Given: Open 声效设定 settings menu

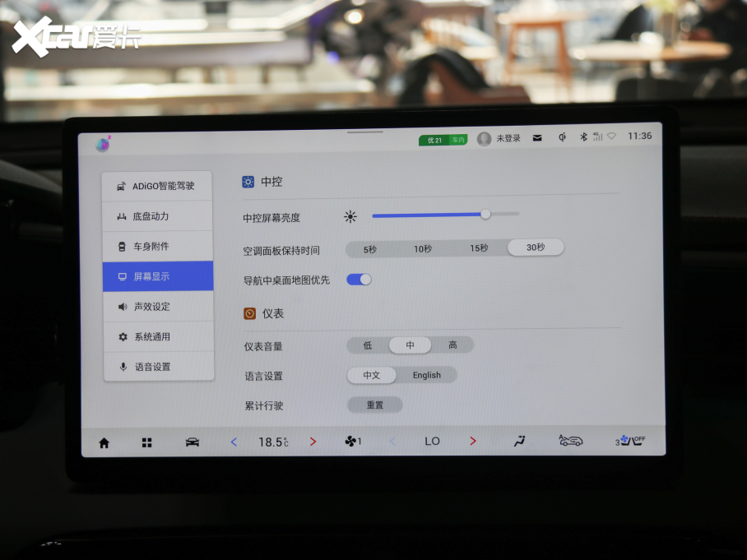Looking at the screenshot, I should (158, 307).
